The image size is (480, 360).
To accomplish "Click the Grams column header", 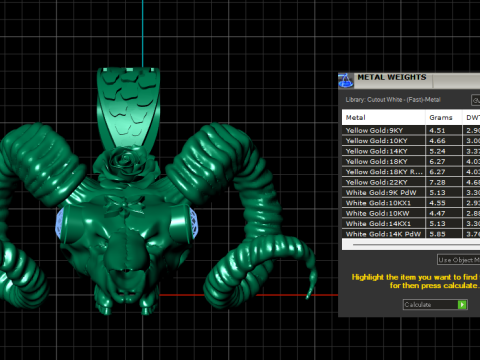I will click(x=443, y=117).
